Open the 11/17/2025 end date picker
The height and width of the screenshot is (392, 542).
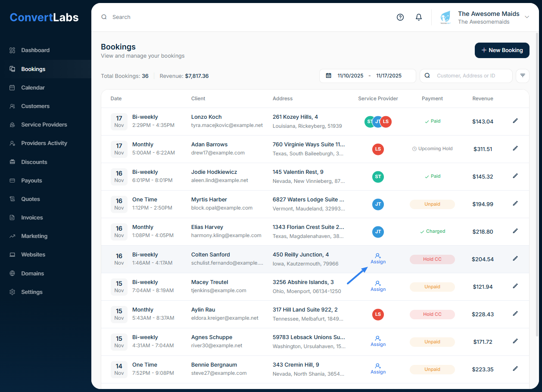389,76
